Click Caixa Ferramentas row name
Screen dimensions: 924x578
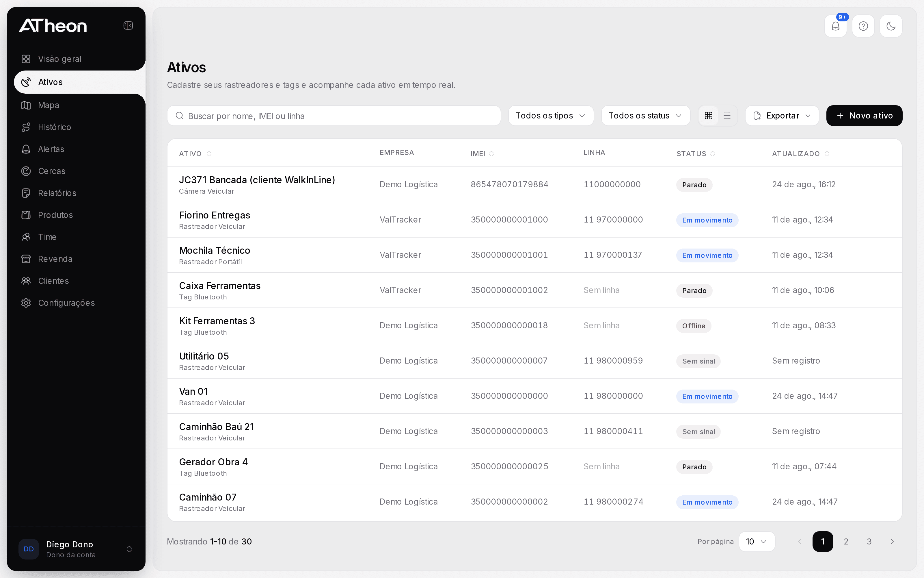point(219,286)
